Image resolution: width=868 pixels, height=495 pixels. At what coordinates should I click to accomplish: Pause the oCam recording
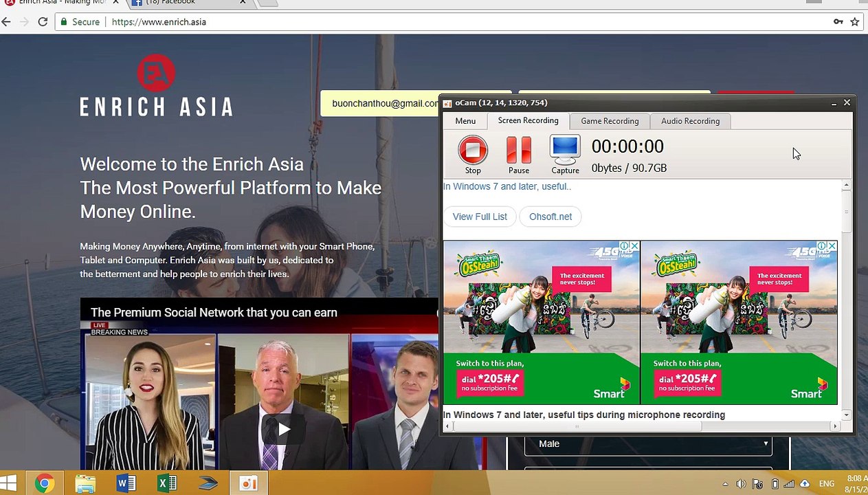point(519,150)
